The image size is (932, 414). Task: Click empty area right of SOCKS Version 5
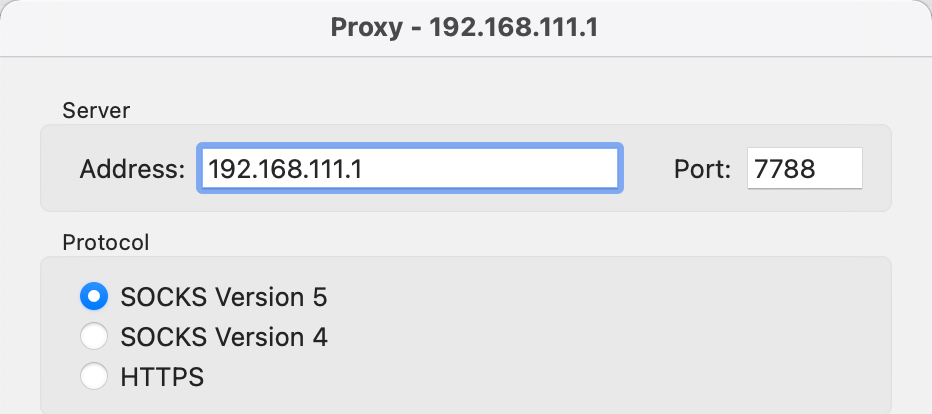[594, 296]
